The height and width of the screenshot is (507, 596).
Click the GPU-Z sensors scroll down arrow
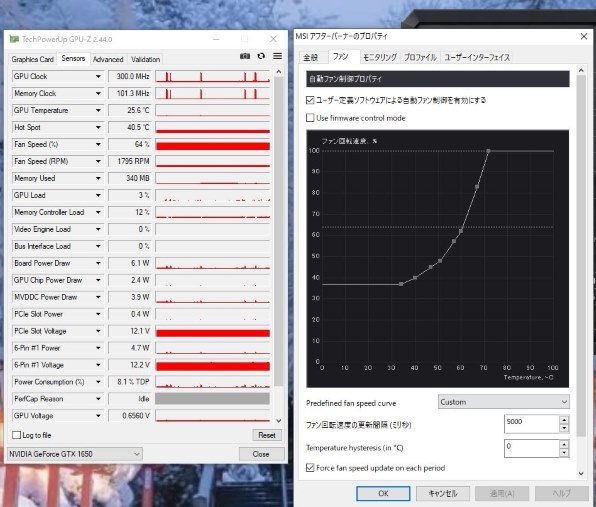point(279,421)
